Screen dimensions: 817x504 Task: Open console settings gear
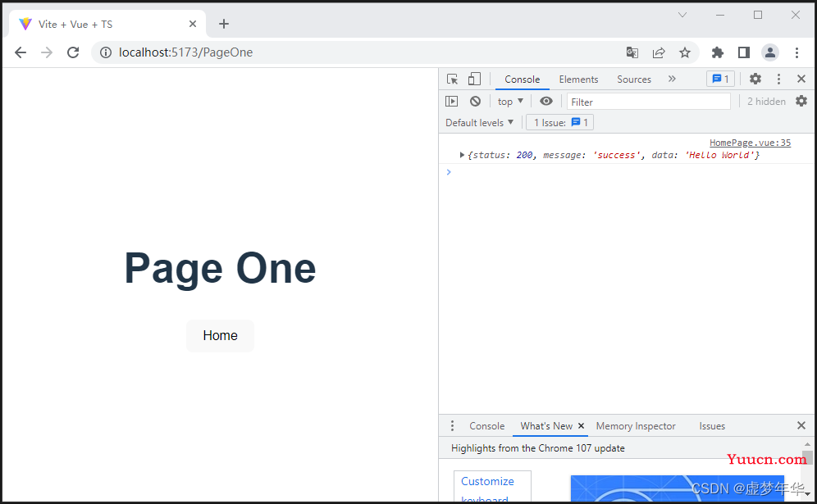click(801, 101)
